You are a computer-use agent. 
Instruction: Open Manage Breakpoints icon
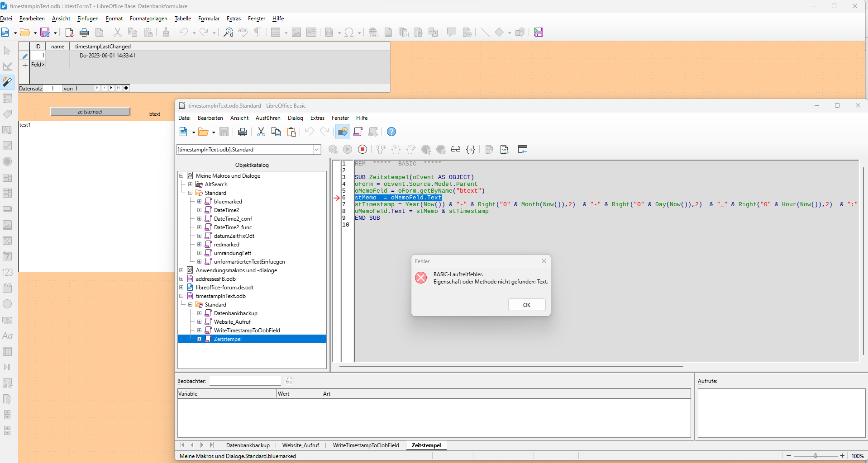click(441, 150)
